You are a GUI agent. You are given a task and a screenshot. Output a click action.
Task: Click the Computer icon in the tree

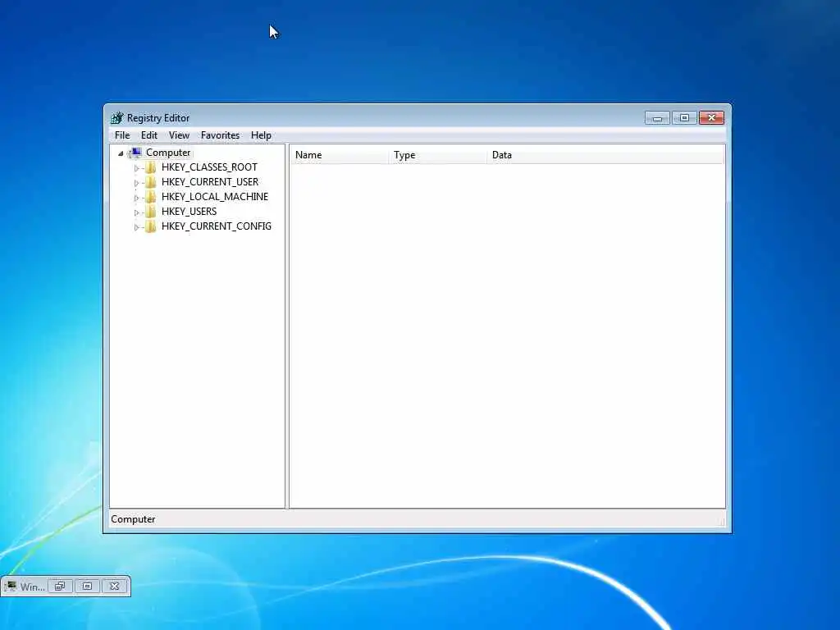135,153
